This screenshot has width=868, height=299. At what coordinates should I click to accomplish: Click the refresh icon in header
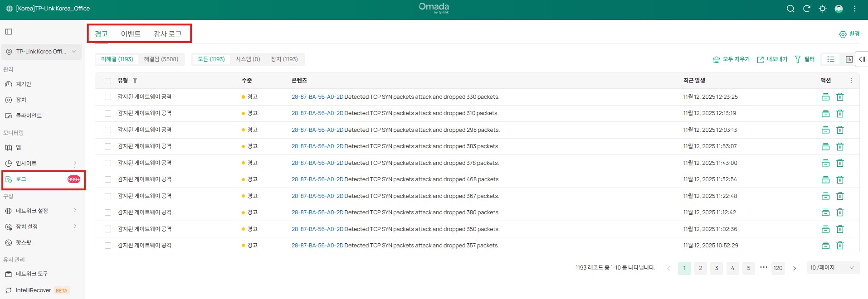[x=806, y=9]
